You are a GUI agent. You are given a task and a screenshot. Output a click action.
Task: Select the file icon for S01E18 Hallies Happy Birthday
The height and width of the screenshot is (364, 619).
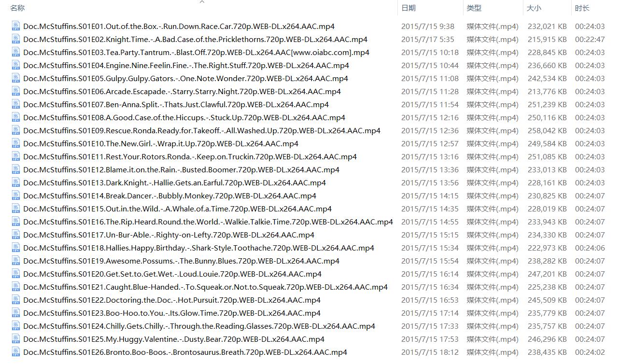(x=16, y=248)
